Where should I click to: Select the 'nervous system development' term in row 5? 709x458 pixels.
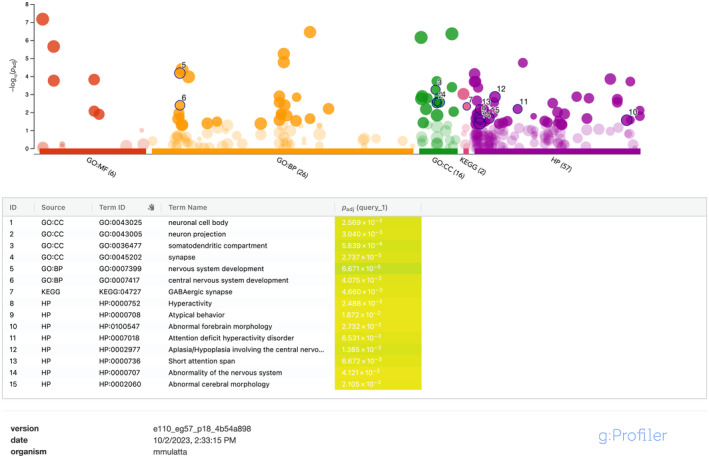(216, 269)
